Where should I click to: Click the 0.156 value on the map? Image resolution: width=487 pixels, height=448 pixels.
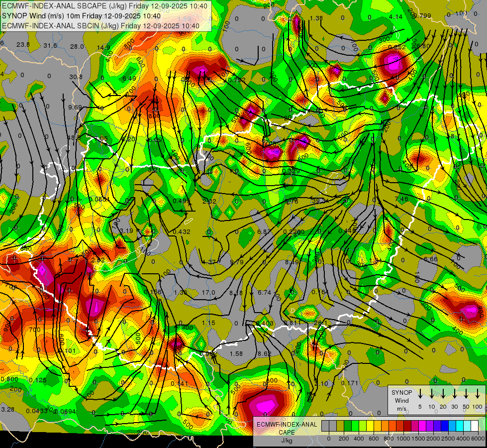153,292
